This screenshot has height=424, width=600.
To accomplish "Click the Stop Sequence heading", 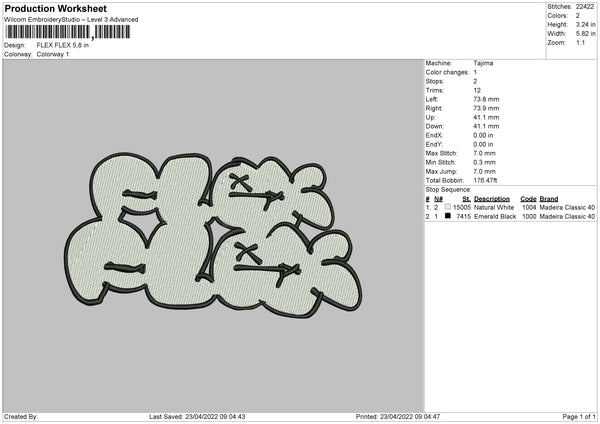I will point(448,190).
